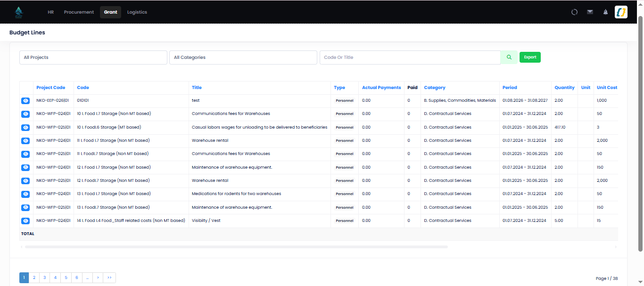Click the Code Or Title search field

(x=410, y=57)
